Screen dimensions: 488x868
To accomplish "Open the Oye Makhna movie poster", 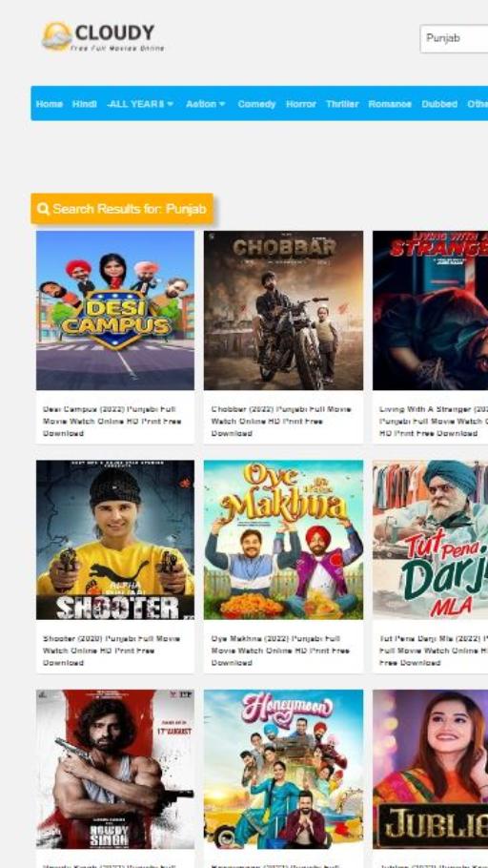I will [x=283, y=540].
